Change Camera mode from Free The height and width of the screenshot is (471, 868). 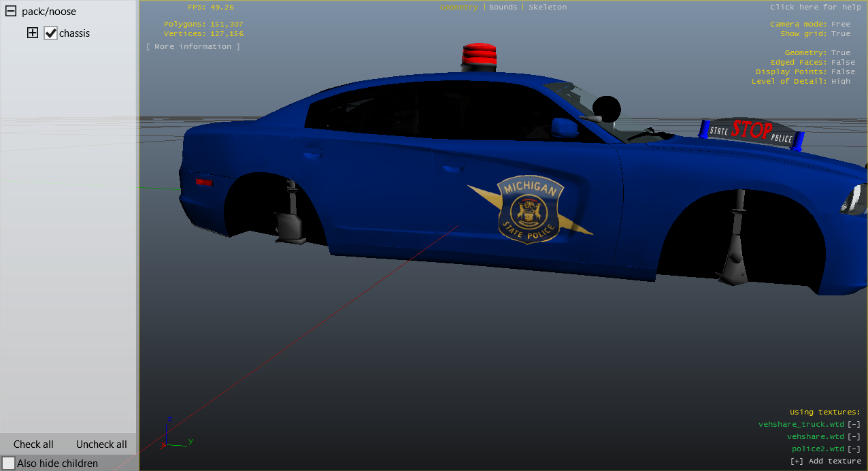point(840,24)
